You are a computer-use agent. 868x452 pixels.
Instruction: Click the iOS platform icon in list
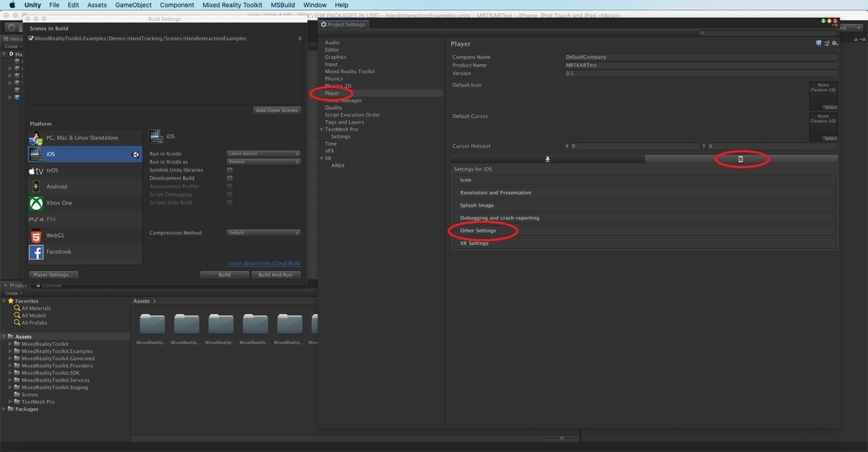tap(36, 154)
